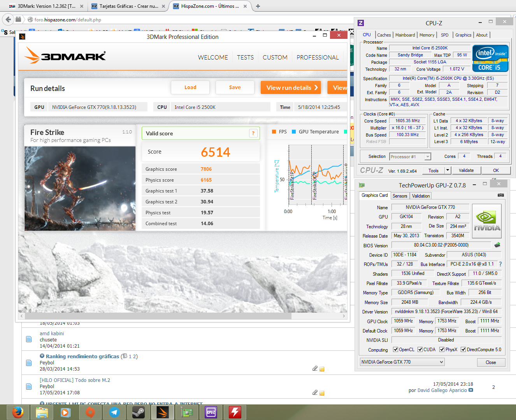Click the GPU-Z screenshot camera icon
The width and height of the screenshot is (516, 420).
point(500,195)
